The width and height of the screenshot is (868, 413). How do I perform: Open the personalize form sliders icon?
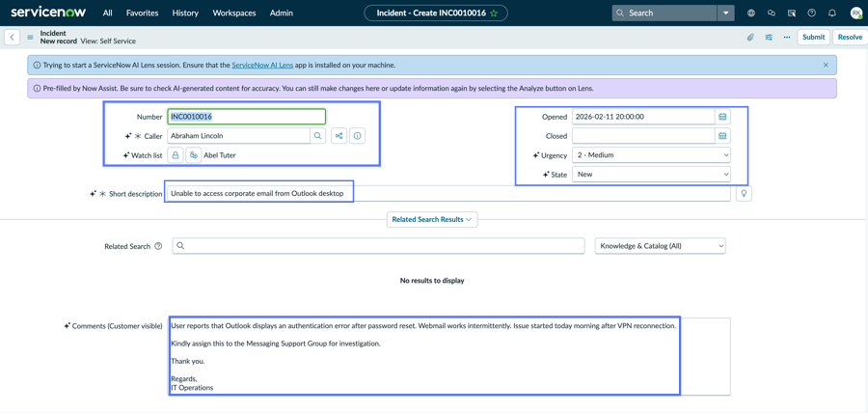click(x=769, y=37)
